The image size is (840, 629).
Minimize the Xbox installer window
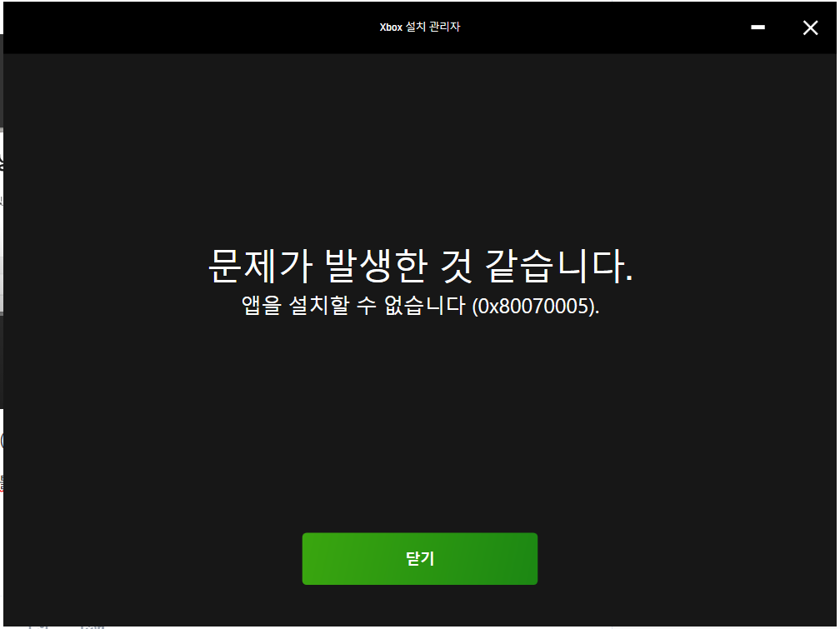point(757,27)
